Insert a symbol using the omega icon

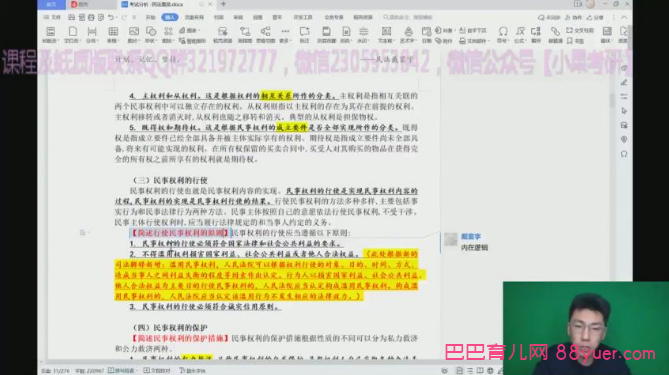tap(503, 34)
